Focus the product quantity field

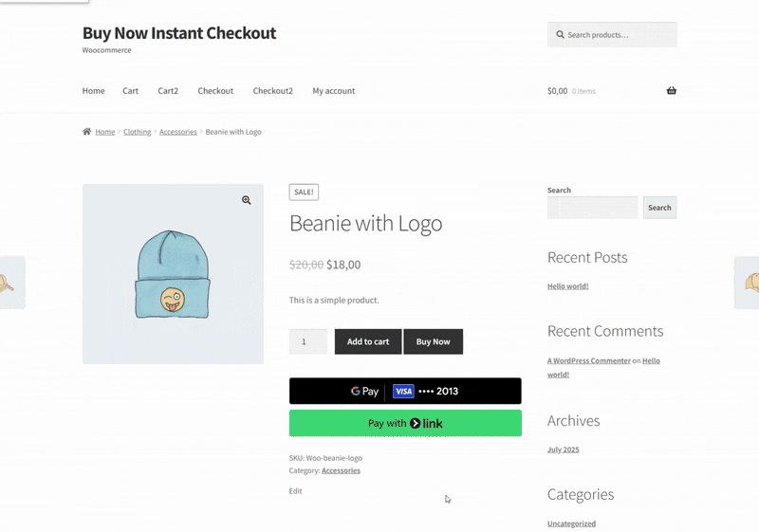click(307, 341)
